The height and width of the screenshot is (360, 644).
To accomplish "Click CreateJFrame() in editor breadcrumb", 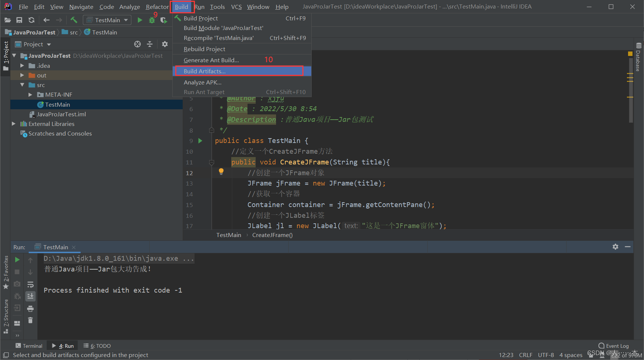I will [x=272, y=235].
